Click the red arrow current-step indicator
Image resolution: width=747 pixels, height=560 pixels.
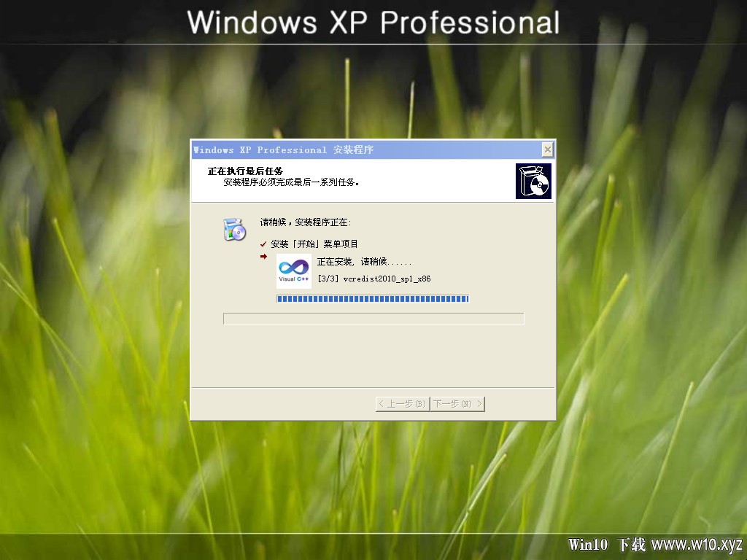click(263, 257)
